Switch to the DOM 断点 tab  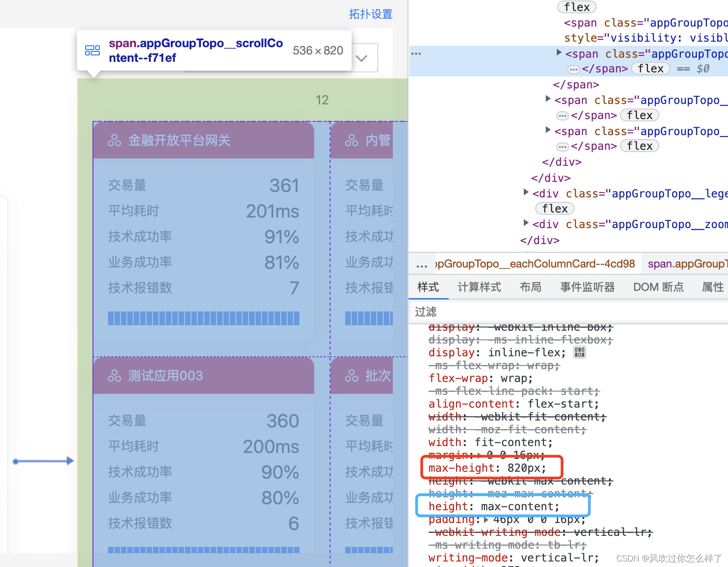[658, 287]
